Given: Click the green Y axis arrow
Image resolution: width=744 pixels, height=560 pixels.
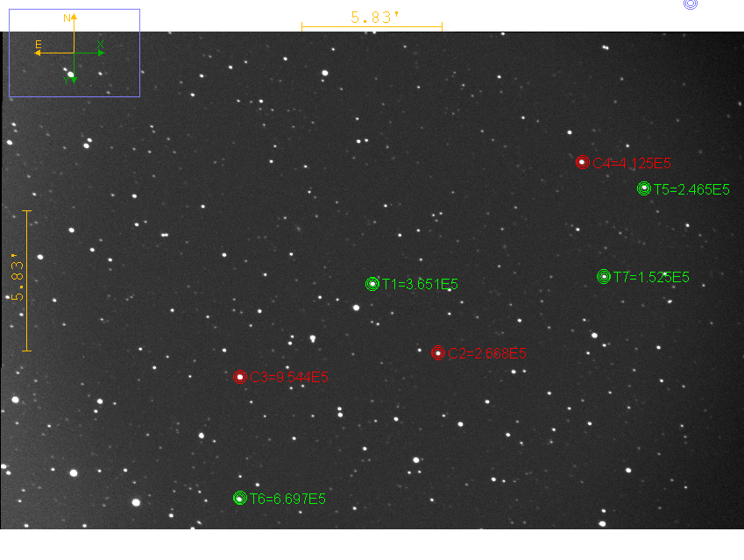Looking at the screenshot, I should click(74, 81).
